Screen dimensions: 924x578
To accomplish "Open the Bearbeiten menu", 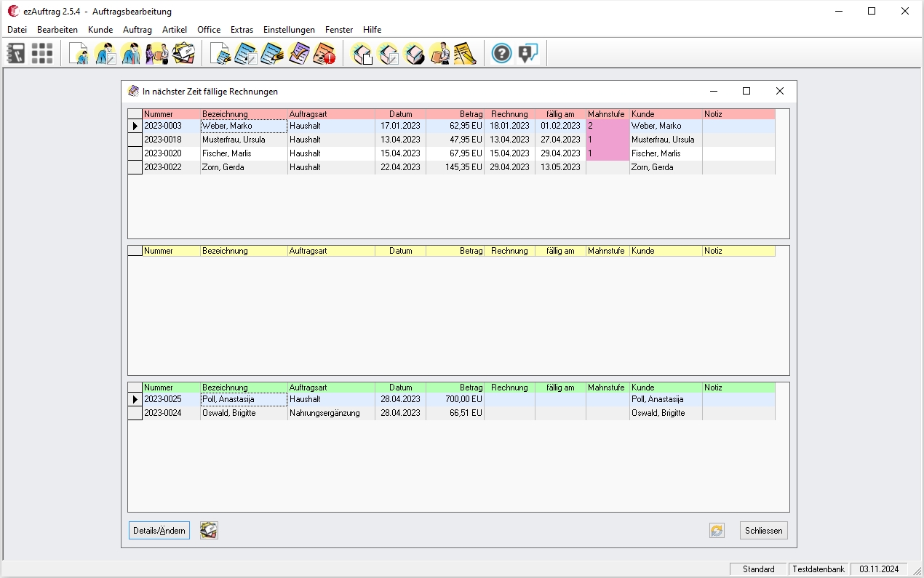I will [x=57, y=30].
